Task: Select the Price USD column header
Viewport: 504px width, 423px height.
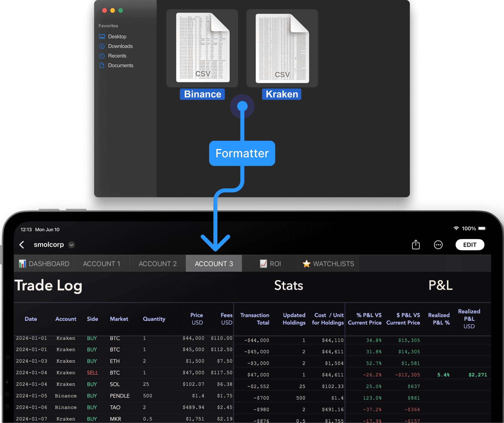Action: 197,319
